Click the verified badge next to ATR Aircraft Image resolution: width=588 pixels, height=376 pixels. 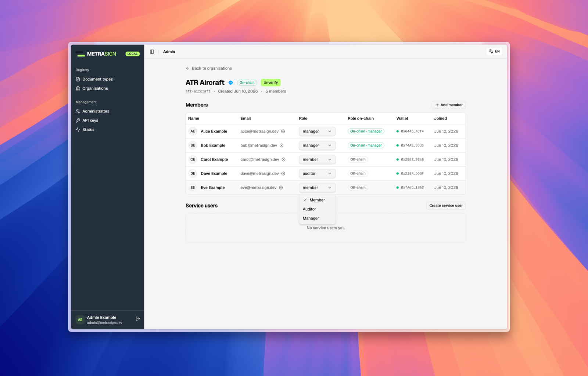tap(231, 83)
